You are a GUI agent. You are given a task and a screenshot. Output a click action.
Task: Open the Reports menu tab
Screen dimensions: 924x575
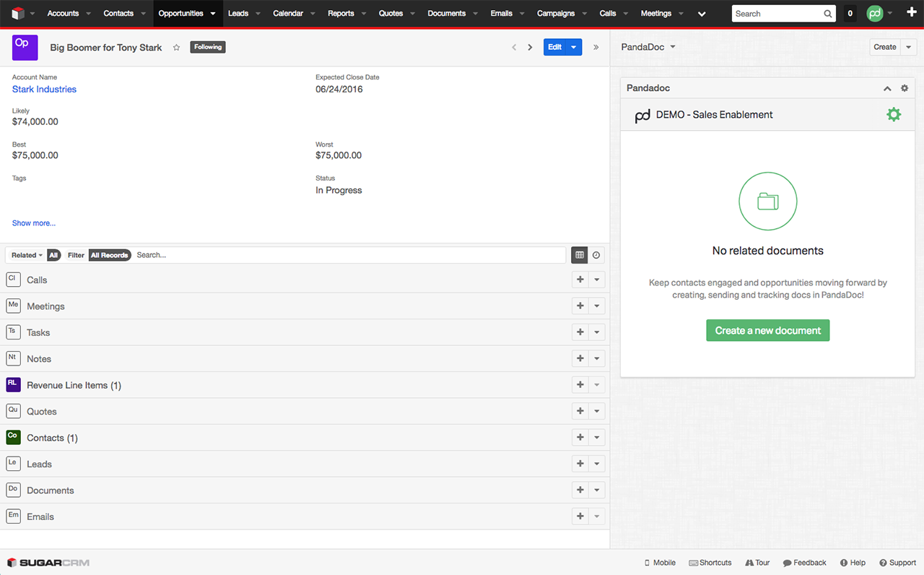[341, 13]
